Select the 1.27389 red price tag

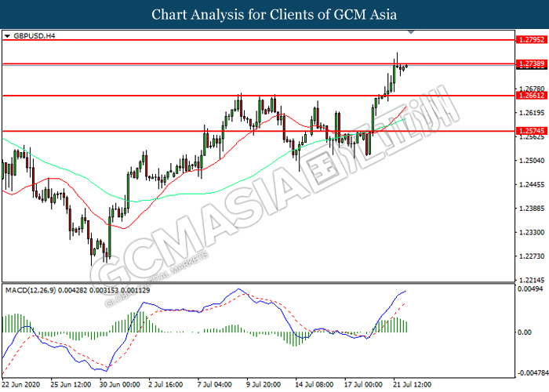531,64
